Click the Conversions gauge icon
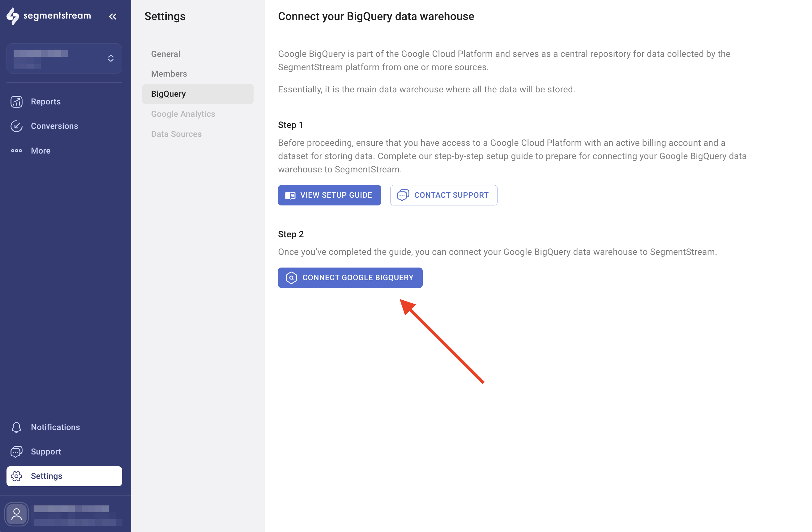This screenshot has width=812, height=532. (16, 126)
